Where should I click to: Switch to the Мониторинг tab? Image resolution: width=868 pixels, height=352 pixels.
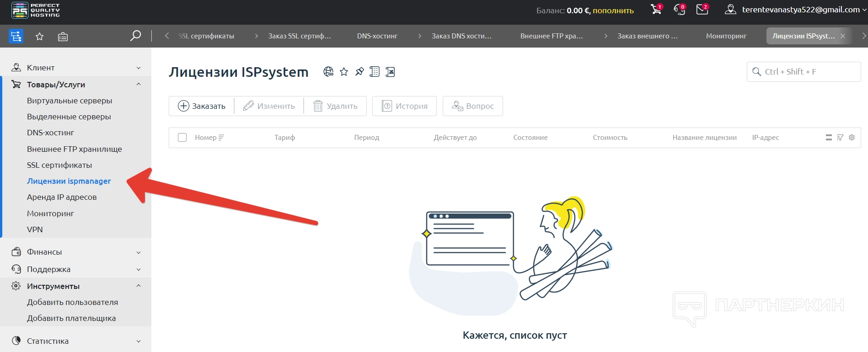tap(726, 36)
